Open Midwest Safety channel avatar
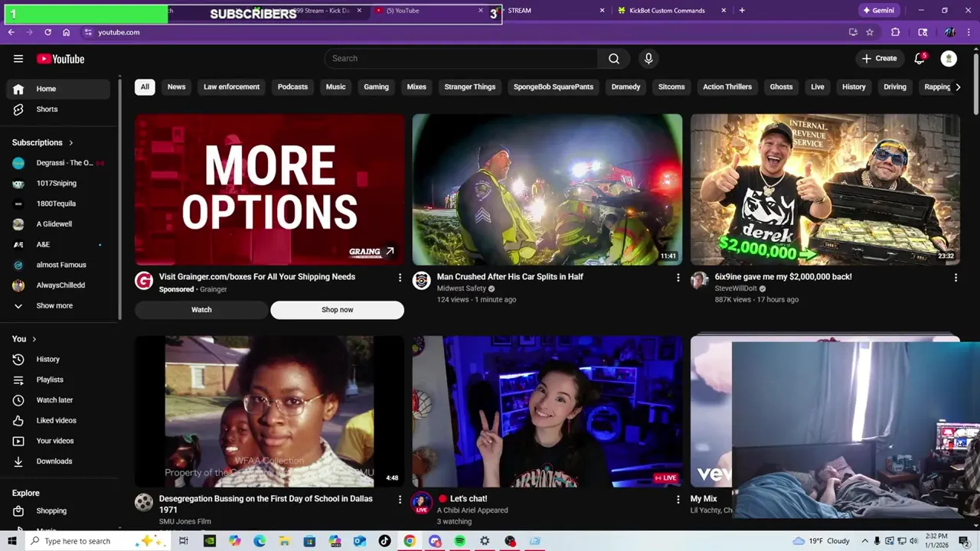The image size is (980, 551). (422, 281)
